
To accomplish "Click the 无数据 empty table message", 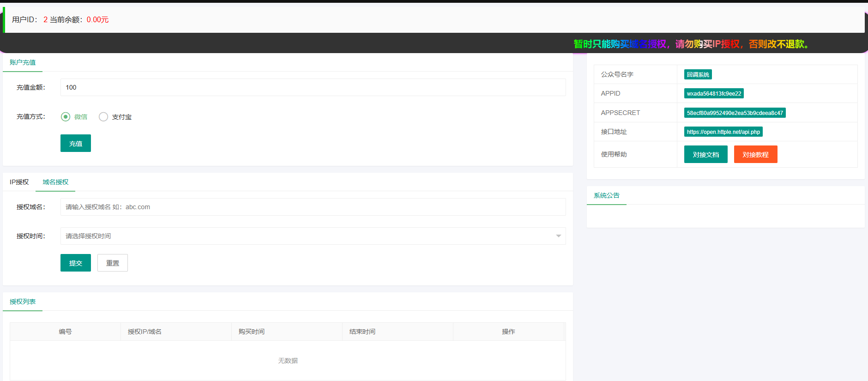I will click(288, 361).
